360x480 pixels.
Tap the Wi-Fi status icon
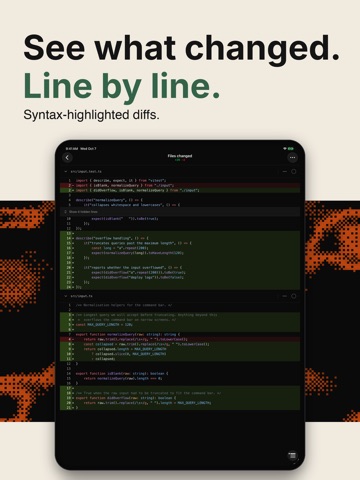pyautogui.click(x=285, y=148)
